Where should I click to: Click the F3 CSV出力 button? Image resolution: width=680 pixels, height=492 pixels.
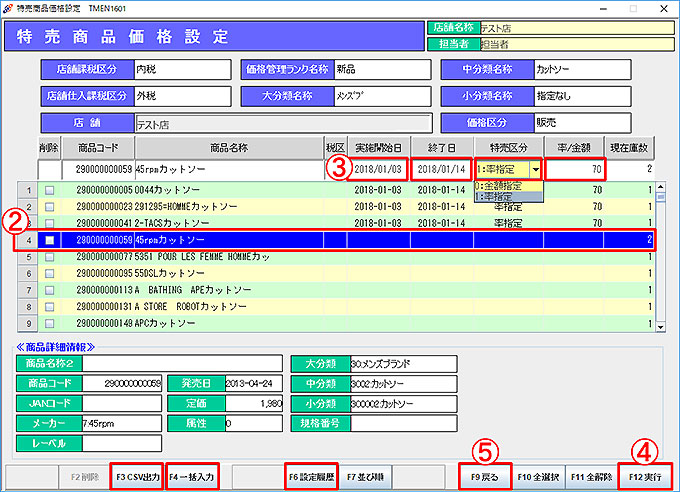(x=136, y=474)
